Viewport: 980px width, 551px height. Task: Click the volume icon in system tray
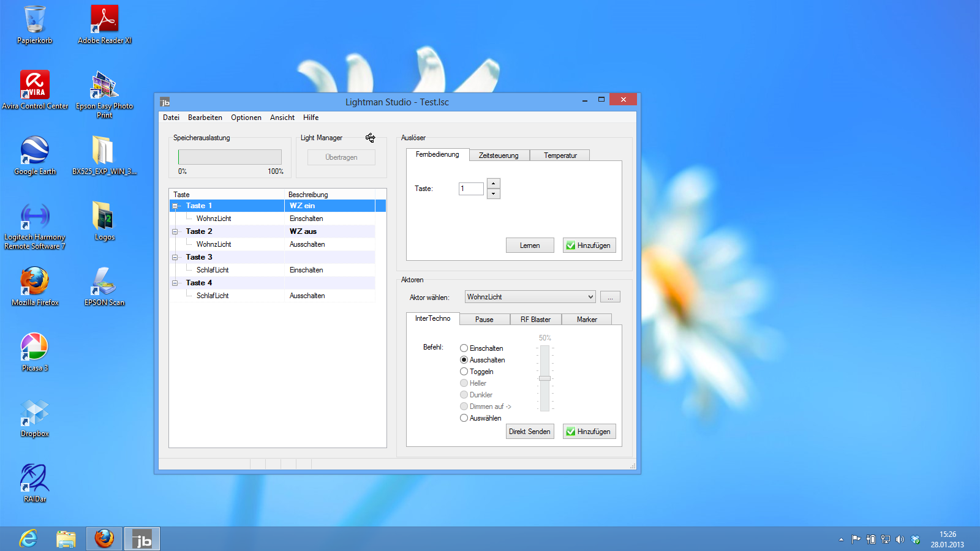pyautogui.click(x=900, y=539)
